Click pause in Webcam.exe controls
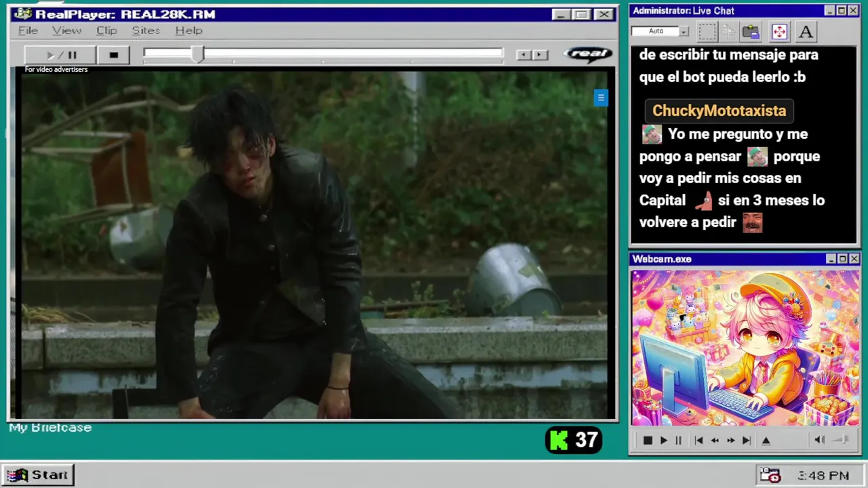This screenshot has width=868, height=488. (678, 441)
